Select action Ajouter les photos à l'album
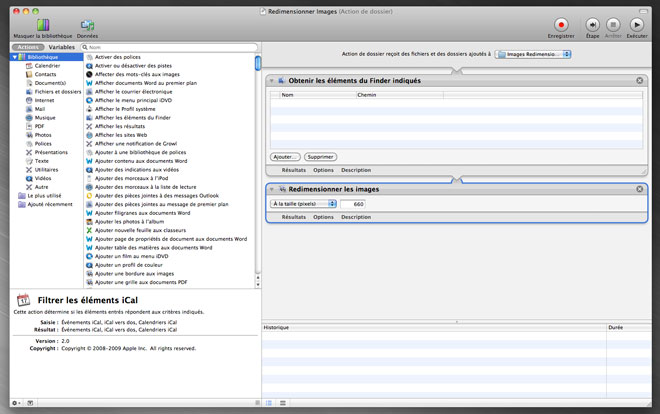 [x=129, y=222]
